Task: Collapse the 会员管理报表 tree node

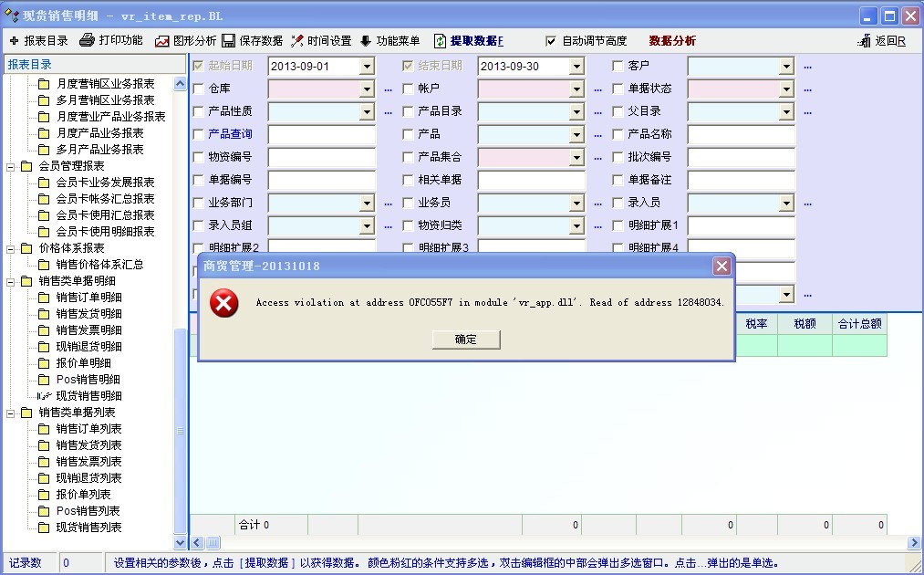Action: pos(12,166)
